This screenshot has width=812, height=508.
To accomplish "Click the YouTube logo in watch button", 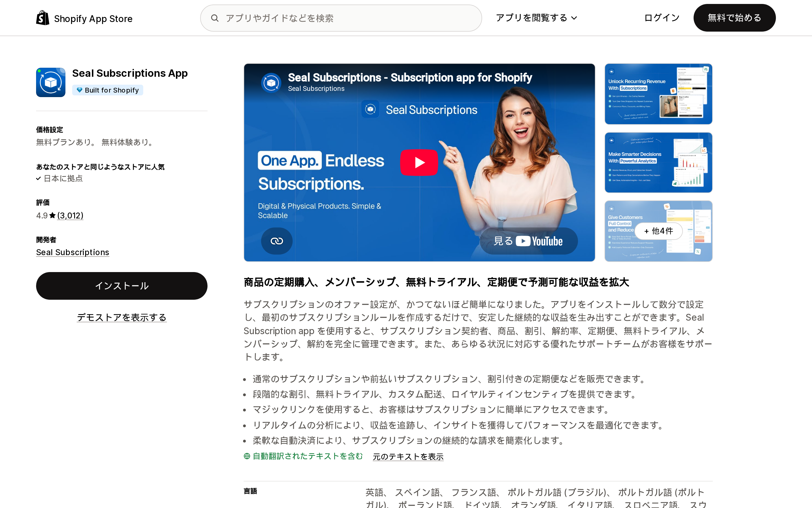I will (x=539, y=241).
